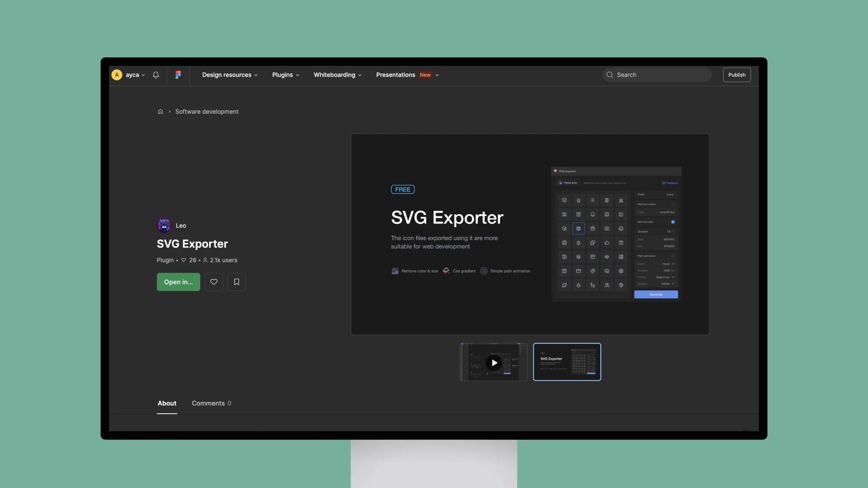Image resolution: width=868 pixels, height=488 pixels.
Task: Click the Software development breadcrumb link
Action: (x=207, y=111)
